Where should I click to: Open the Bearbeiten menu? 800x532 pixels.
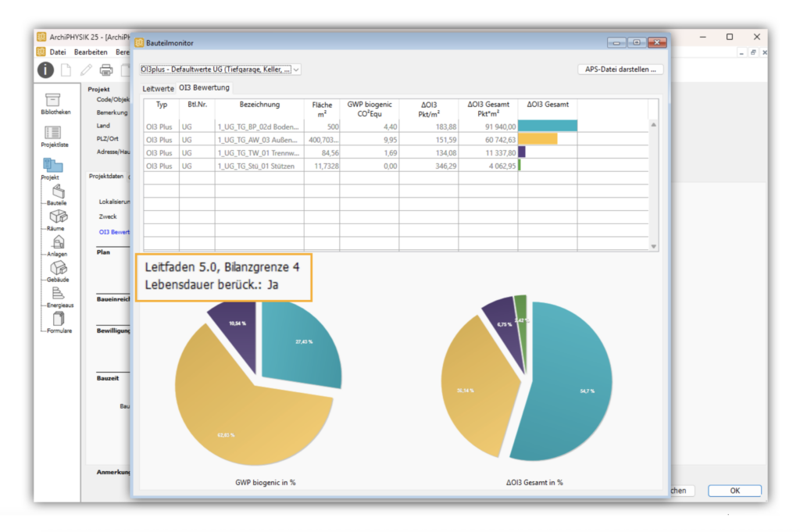pyautogui.click(x=91, y=52)
